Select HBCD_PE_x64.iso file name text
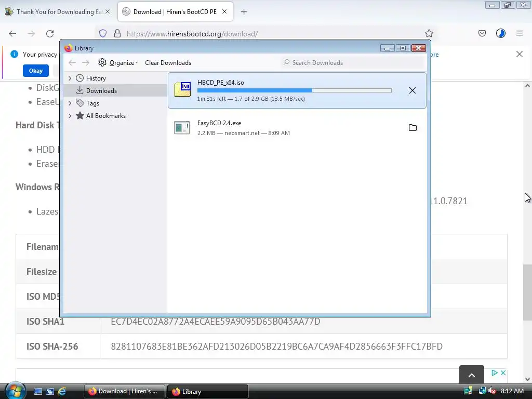The width and height of the screenshot is (532, 399). (220, 83)
